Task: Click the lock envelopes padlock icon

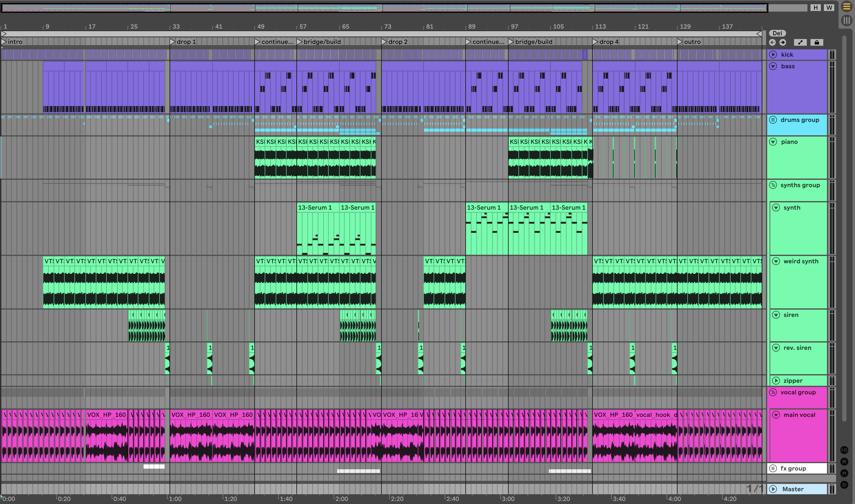Action: (817, 42)
